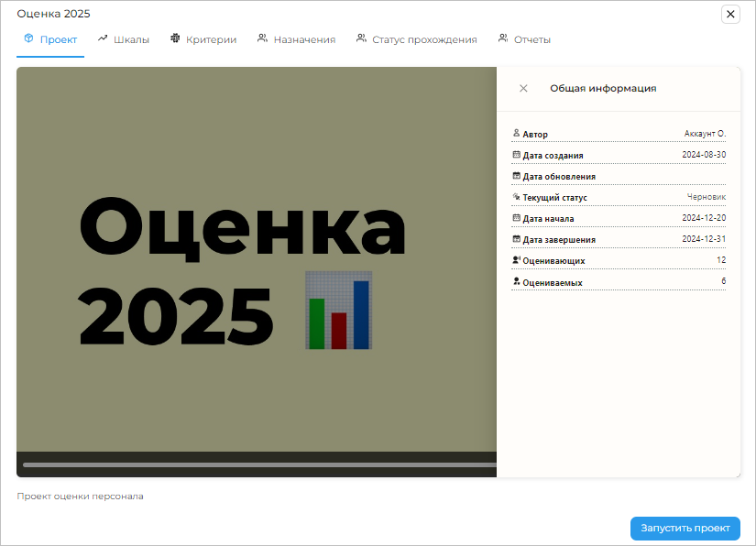The image size is (756, 546).
Task: Click the author value Аккаунт О.
Action: tap(705, 134)
